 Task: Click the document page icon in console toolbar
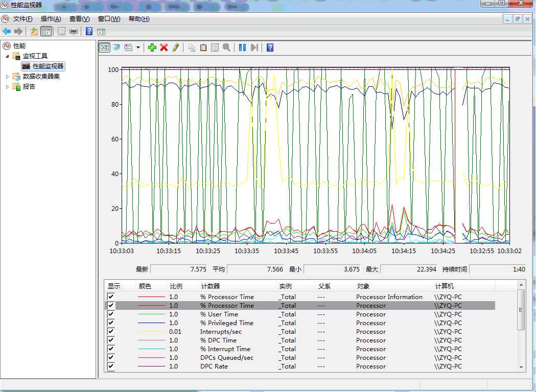point(61,32)
